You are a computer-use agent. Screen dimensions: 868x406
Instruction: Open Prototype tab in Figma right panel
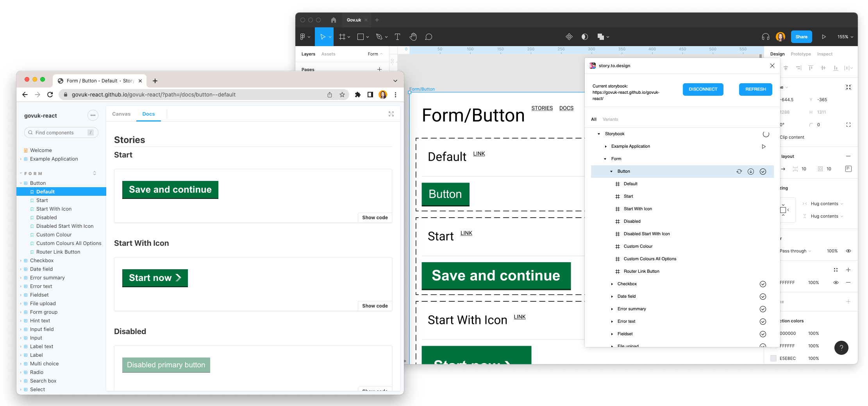point(800,54)
